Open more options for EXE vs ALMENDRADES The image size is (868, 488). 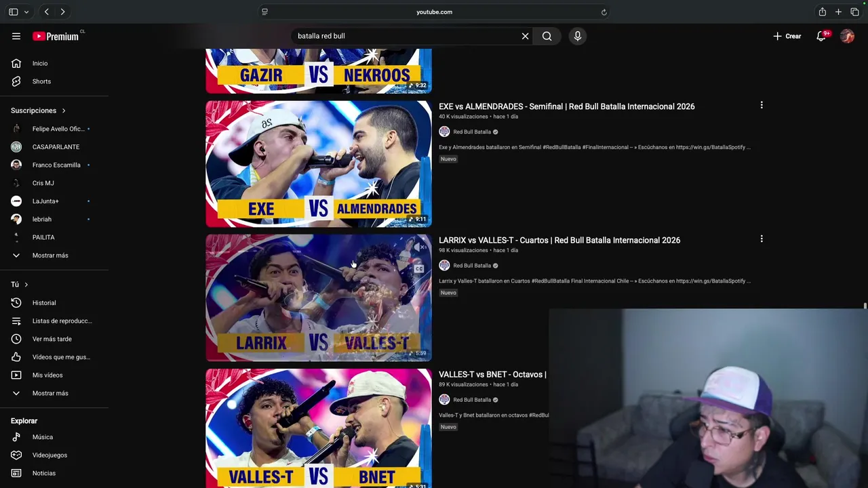click(762, 105)
